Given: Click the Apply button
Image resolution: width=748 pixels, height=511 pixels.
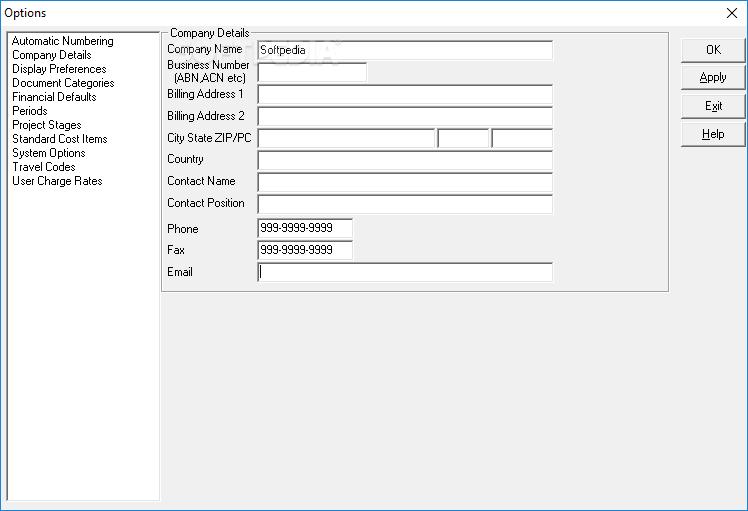Looking at the screenshot, I should (x=713, y=78).
